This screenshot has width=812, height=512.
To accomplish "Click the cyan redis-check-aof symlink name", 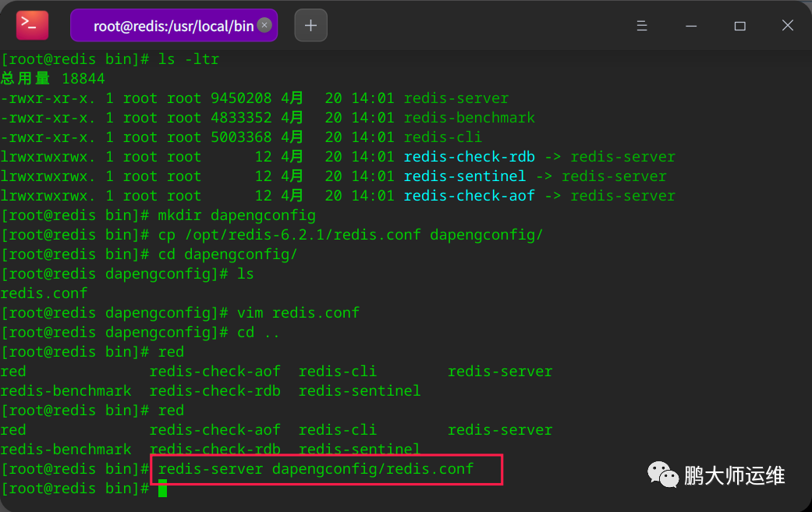I will (469, 196).
